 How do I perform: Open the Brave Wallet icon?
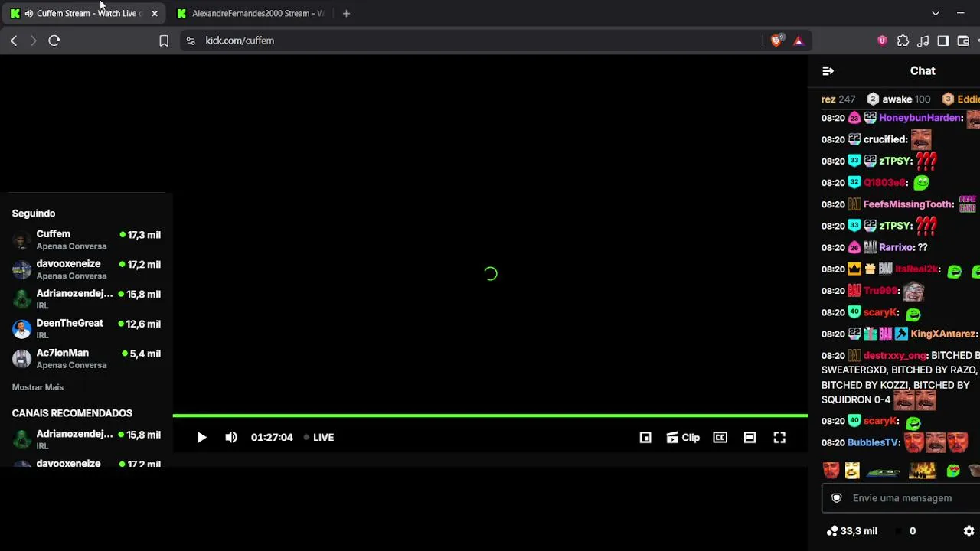point(963,41)
